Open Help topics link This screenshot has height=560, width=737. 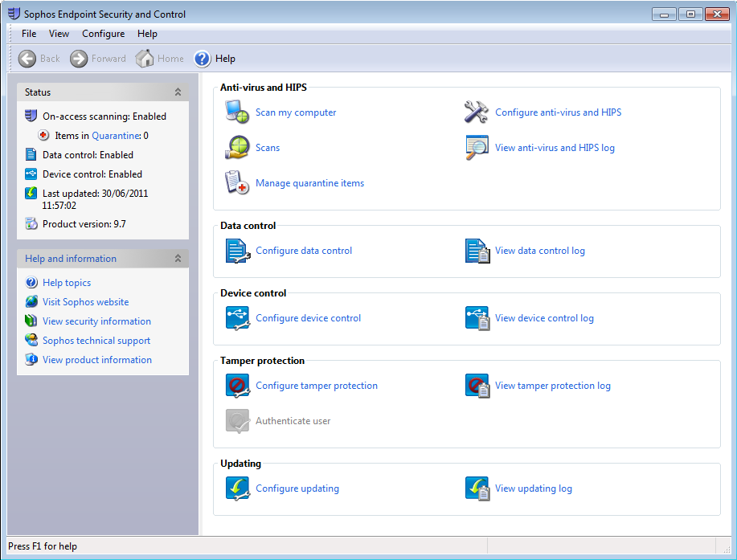pos(67,283)
